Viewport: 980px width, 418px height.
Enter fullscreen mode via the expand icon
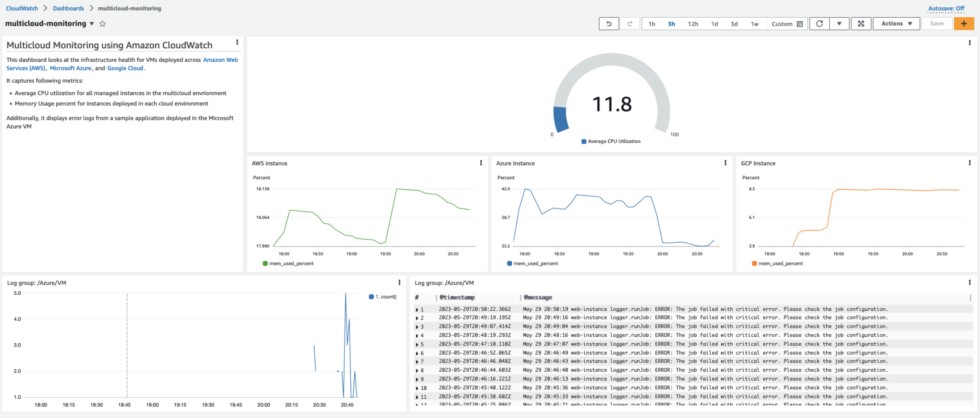pyautogui.click(x=861, y=24)
